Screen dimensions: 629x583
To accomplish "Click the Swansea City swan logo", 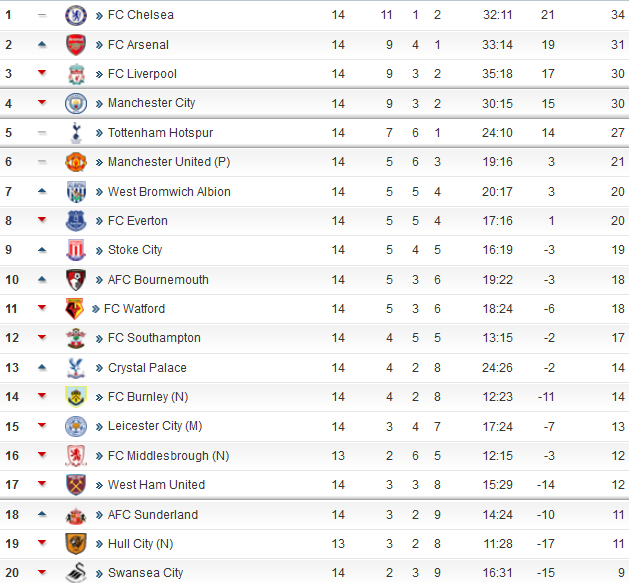I will 76,572.
